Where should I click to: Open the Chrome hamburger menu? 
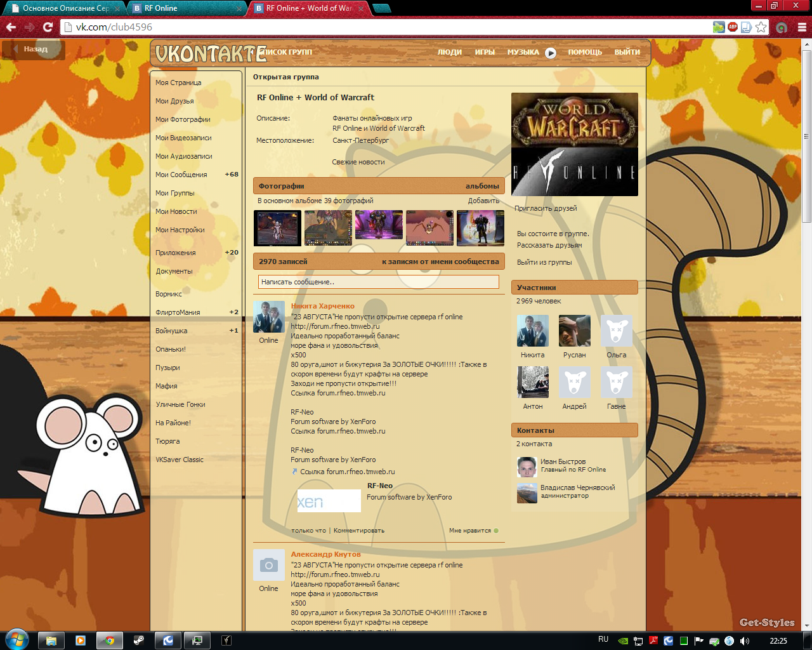click(x=802, y=27)
